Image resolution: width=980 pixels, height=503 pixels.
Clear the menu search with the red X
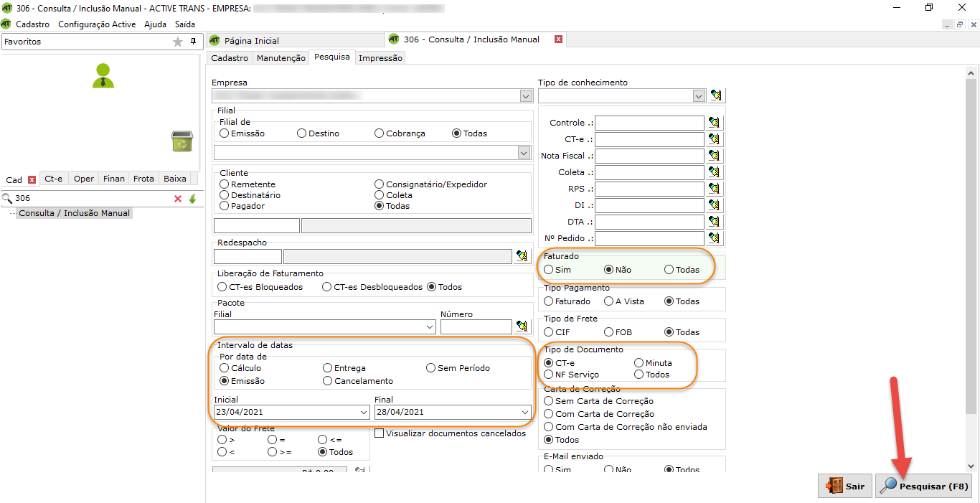click(x=178, y=199)
